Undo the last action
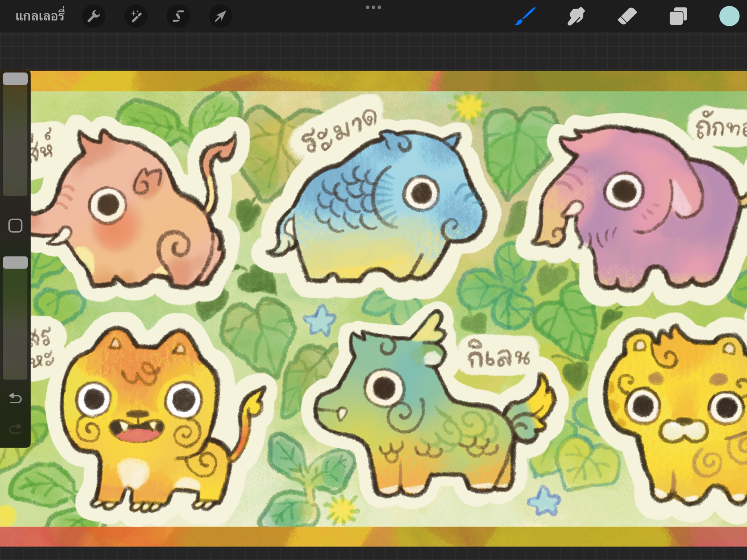 [15, 398]
